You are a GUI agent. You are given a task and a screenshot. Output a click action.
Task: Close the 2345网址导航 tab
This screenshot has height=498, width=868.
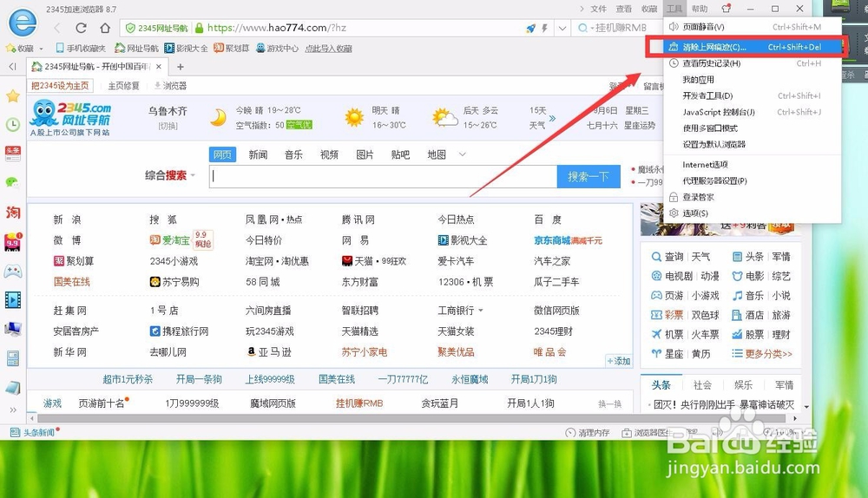pyautogui.click(x=159, y=67)
